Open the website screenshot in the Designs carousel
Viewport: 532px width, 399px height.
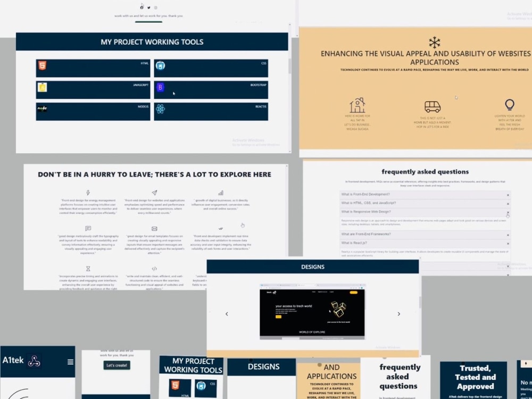[312, 311]
